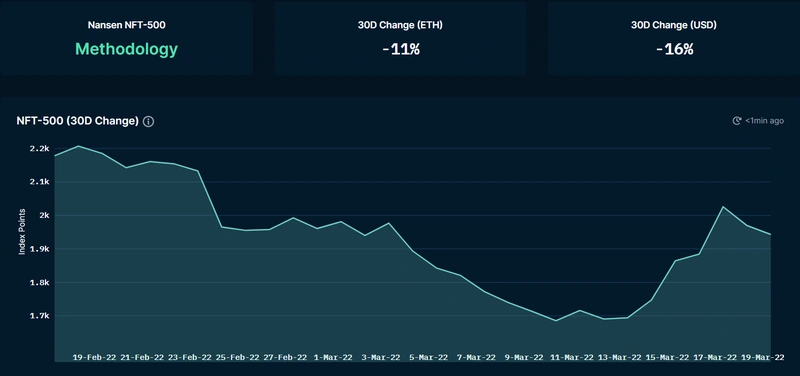Click the 19-Mar-22 x-axis date

[762, 358]
